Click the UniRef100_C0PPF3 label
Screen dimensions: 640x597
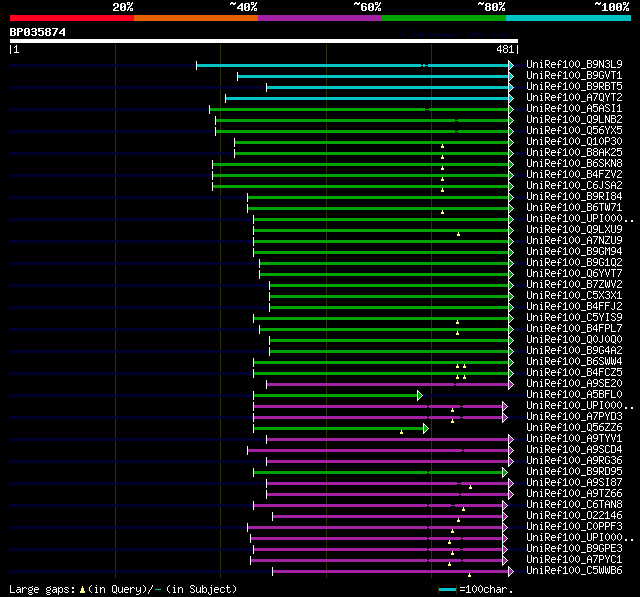(x=574, y=527)
